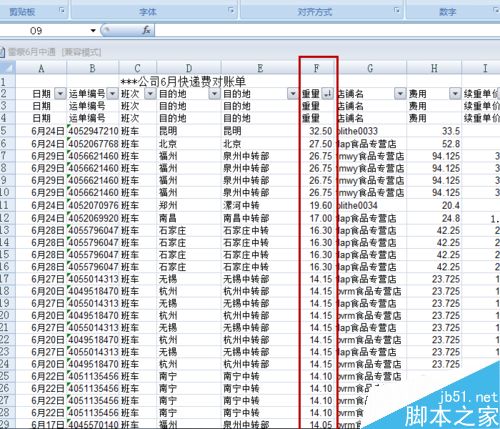The width and height of the screenshot is (500, 429).
Task: Open the Font group dialog launcher
Action: [231, 11]
